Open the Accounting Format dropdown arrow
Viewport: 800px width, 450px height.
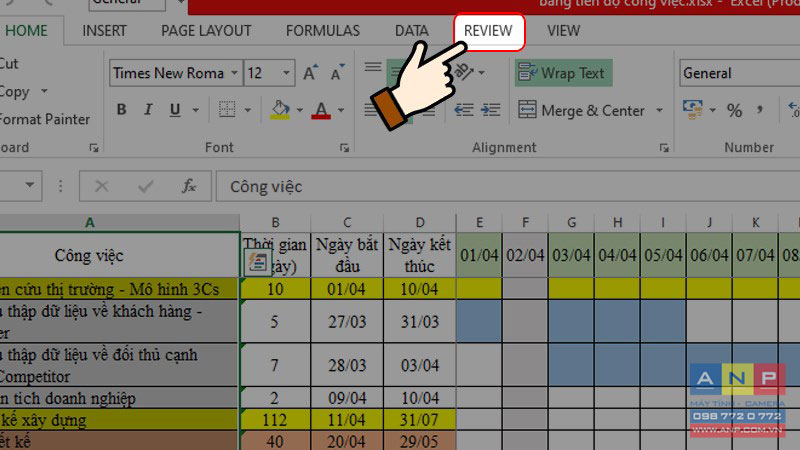point(713,110)
